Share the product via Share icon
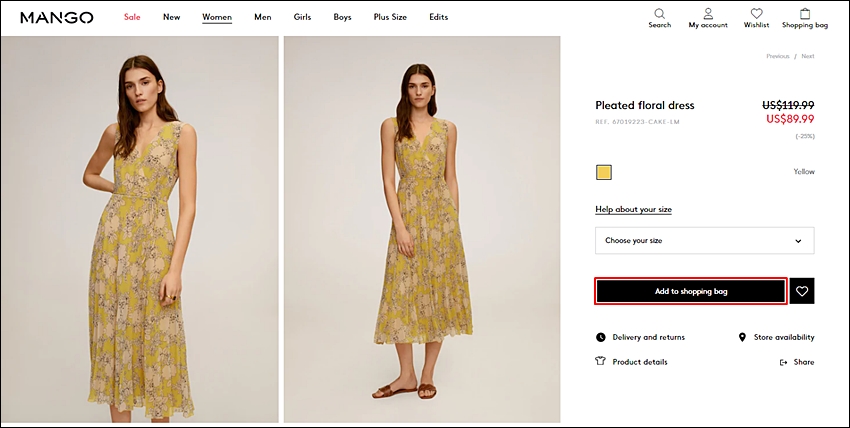 [x=783, y=362]
